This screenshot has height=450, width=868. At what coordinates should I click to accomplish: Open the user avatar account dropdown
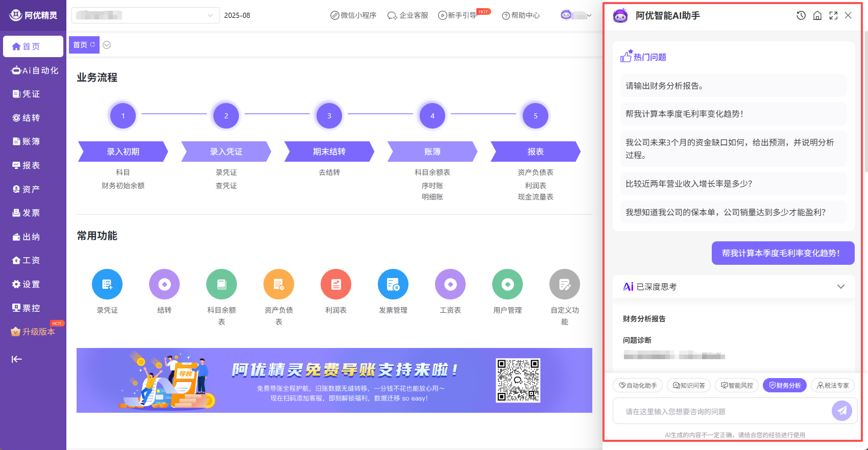pyautogui.click(x=576, y=15)
